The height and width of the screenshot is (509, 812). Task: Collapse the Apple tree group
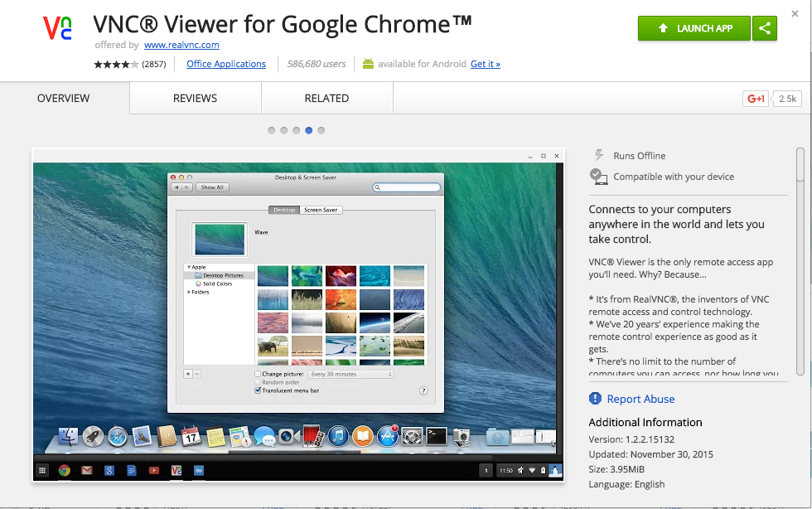click(x=189, y=267)
